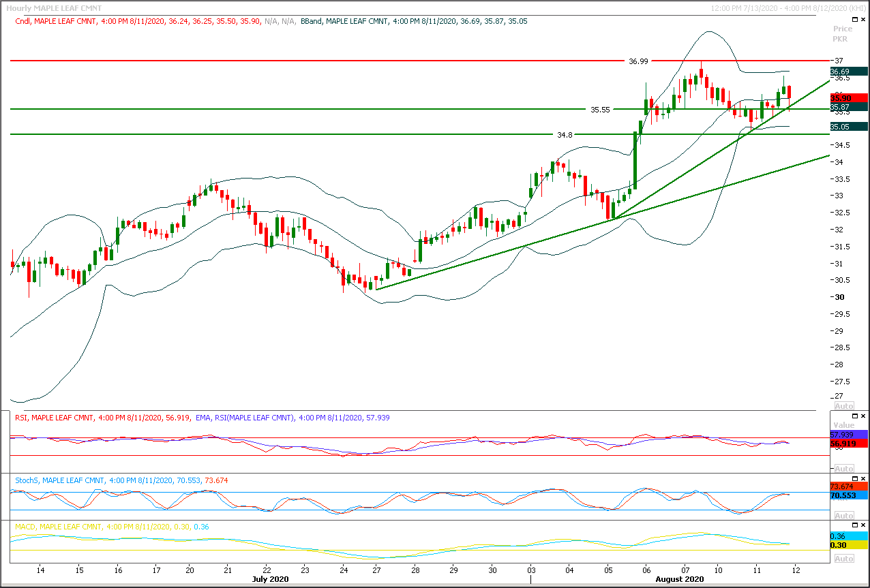The height and width of the screenshot is (588, 870).
Task: Close the StochS indicator panel
Action: pos(862,478)
